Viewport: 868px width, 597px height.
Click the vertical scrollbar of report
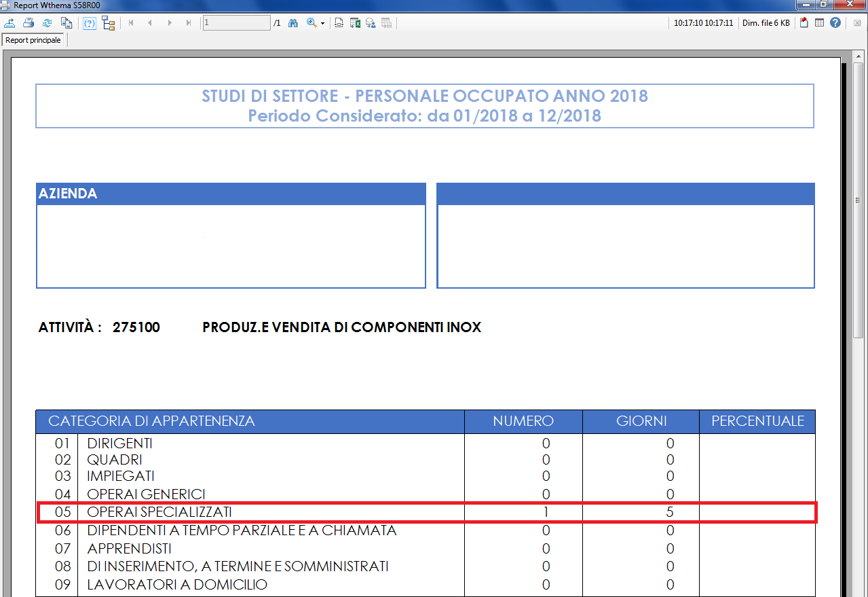tap(858, 204)
